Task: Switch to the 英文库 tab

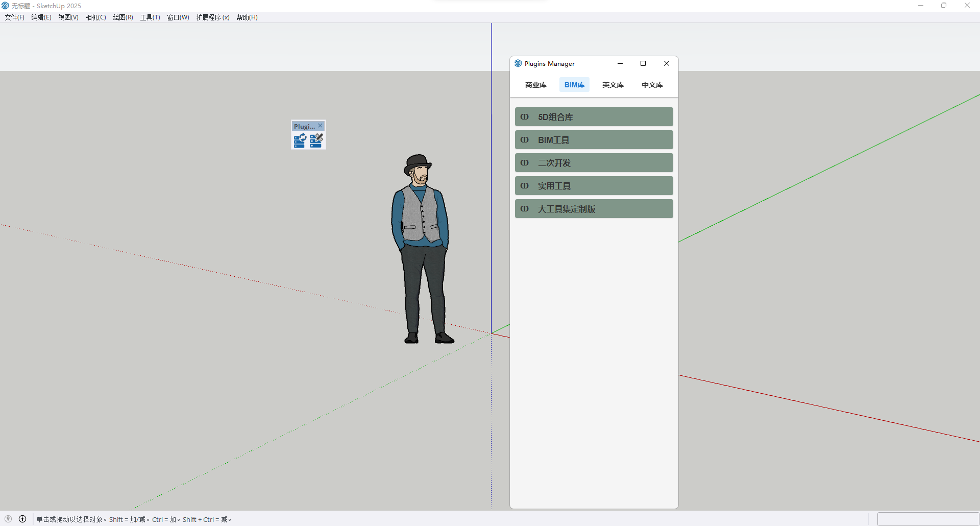Action: 613,85
